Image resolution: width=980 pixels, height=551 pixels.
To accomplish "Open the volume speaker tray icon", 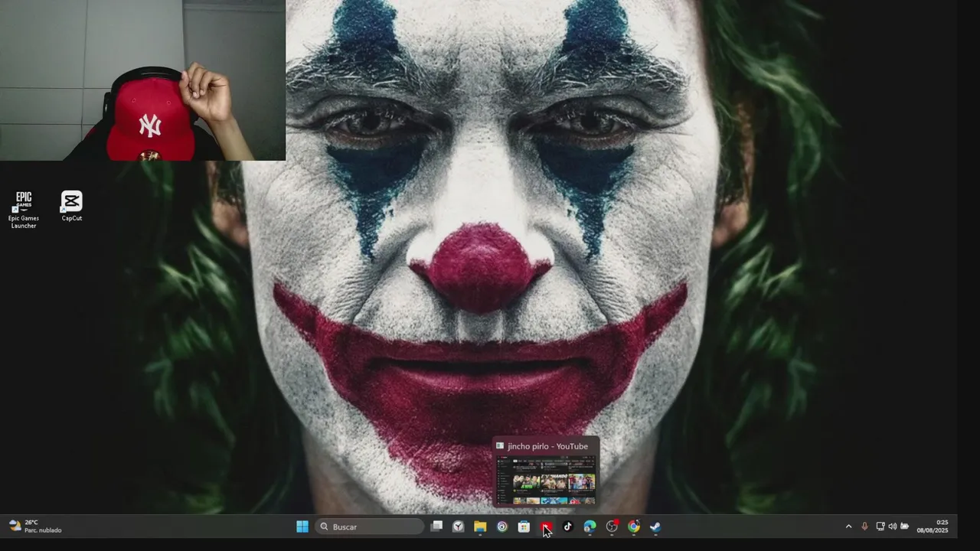I will [892, 527].
